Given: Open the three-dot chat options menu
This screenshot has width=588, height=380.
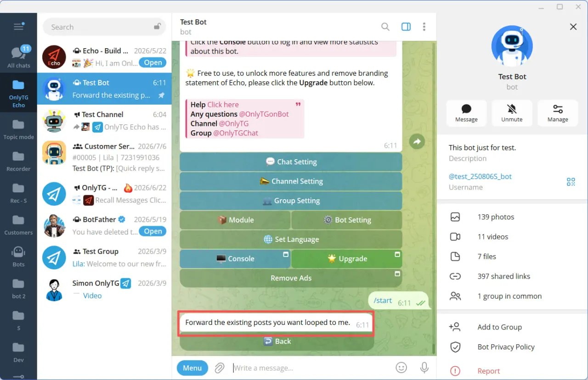Looking at the screenshot, I should pos(424,27).
